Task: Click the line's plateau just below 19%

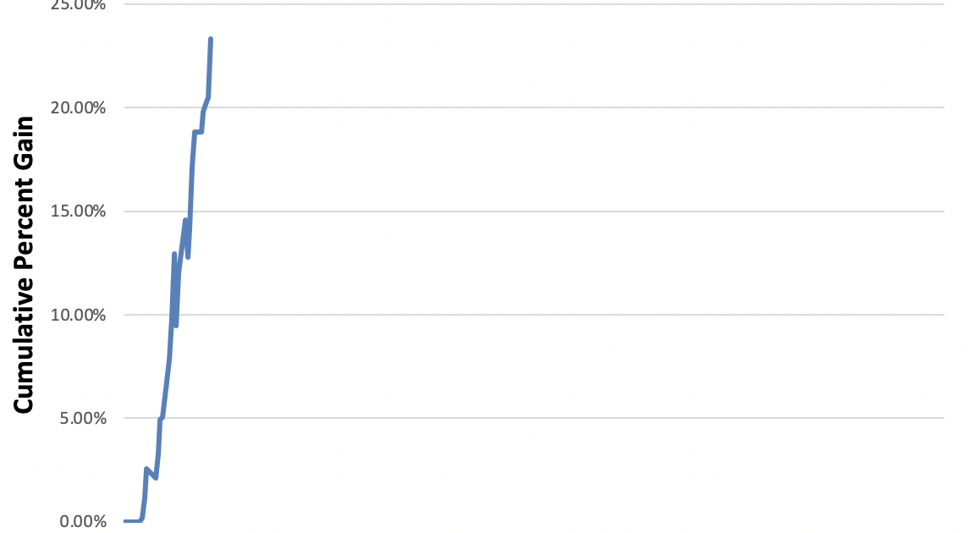Action: pyautogui.click(x=198, y=131)
